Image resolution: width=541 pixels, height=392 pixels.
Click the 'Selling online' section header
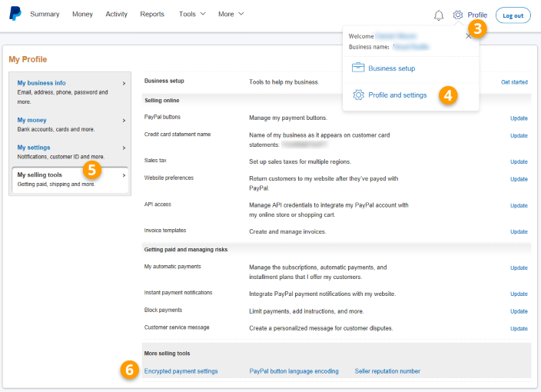tap(162, 101)
